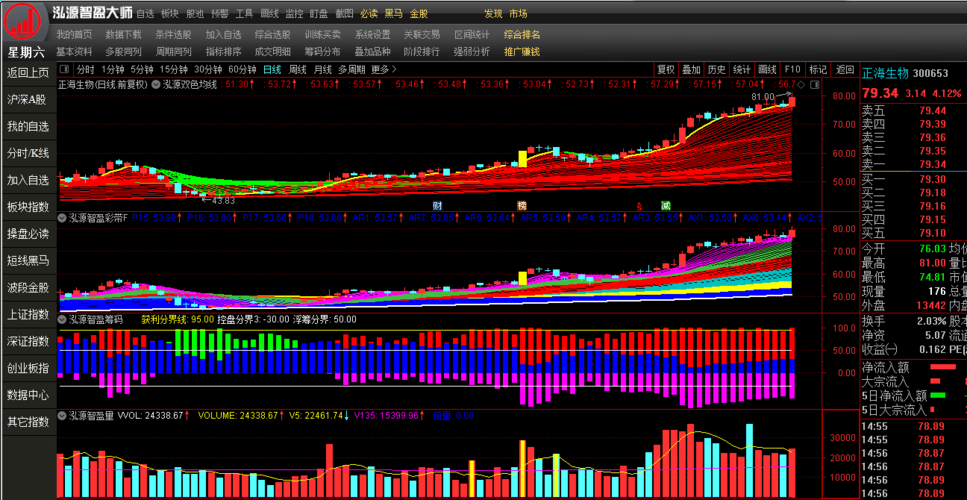Open 上证指数 in the left sidebar
The width and height of the screenshot is (967, 500).
28,314
